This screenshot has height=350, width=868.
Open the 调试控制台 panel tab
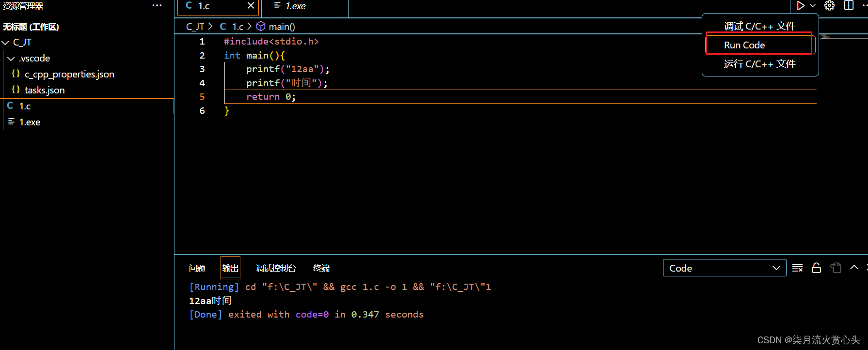[276, 268]
